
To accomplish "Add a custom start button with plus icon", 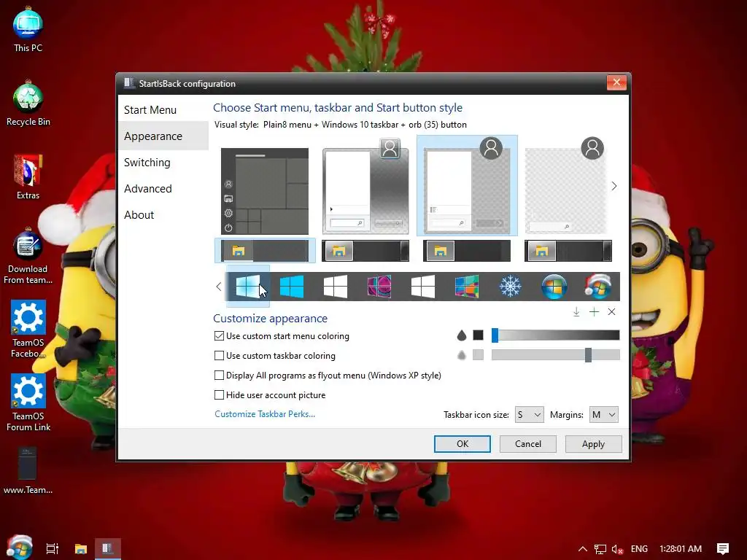I will tap(594, 312).
